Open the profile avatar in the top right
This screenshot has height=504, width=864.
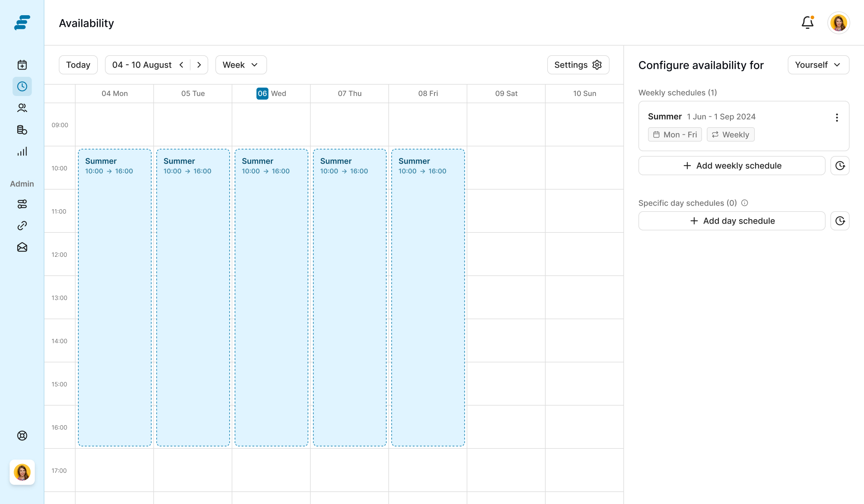pos(838,23)
